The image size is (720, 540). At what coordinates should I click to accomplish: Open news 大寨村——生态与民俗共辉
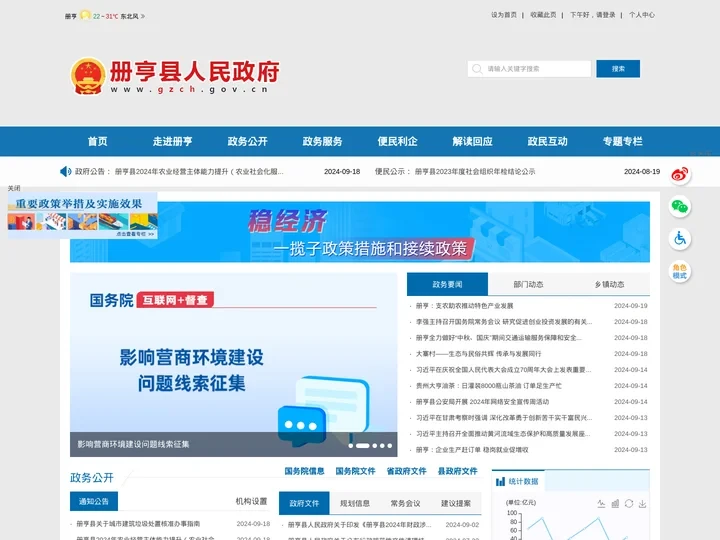coord(478,354)
